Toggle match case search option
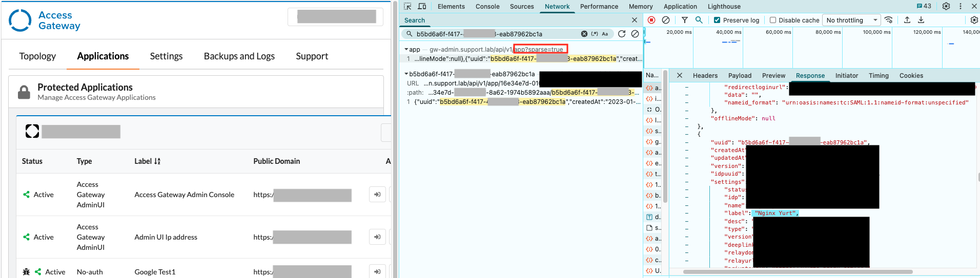Image resolution: width=980 pixels, height=278 pixels. coord(605,34)
